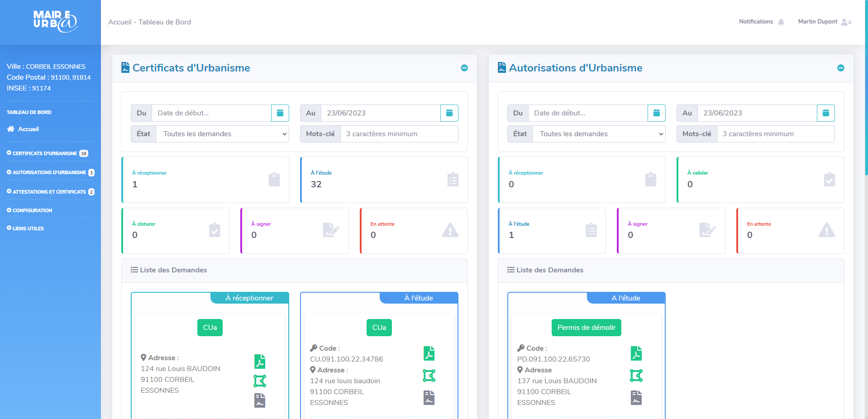Go to Accueil in sidebar
Viewport: 868px width, 419px height.
point(23,129)
